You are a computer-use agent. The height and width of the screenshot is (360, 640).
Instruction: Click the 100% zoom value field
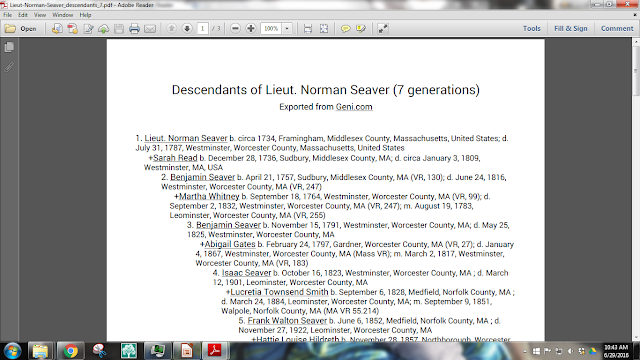271,29
